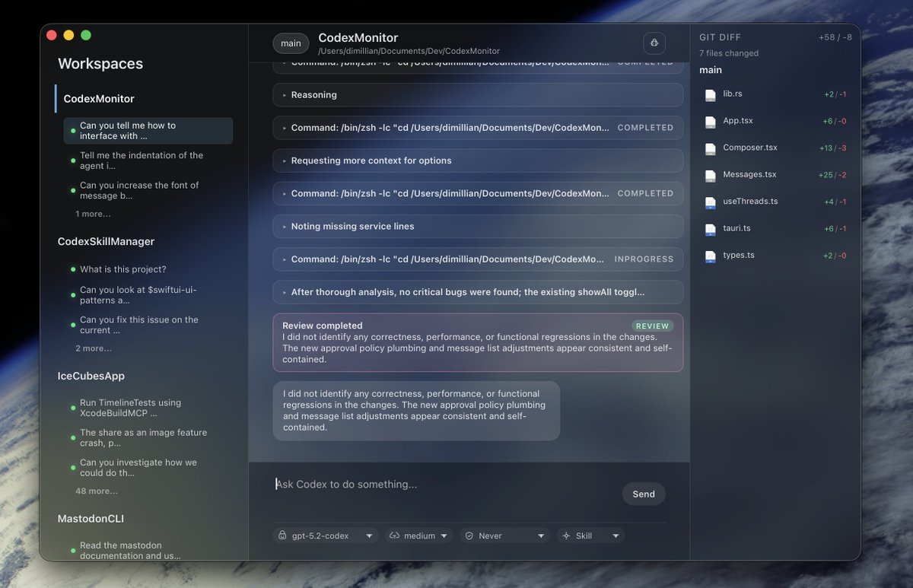Select tauri.ts in Git Diff list

pyautogui.click(x=776, y=229)
